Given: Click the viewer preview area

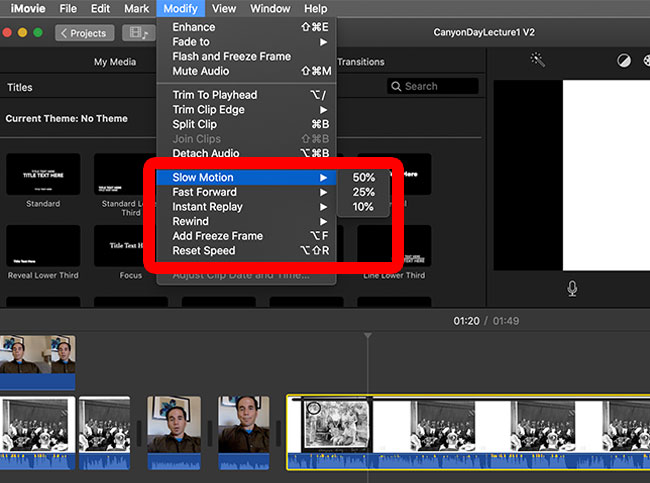Looking at the screenshot, I should click(x=572, y=175).
